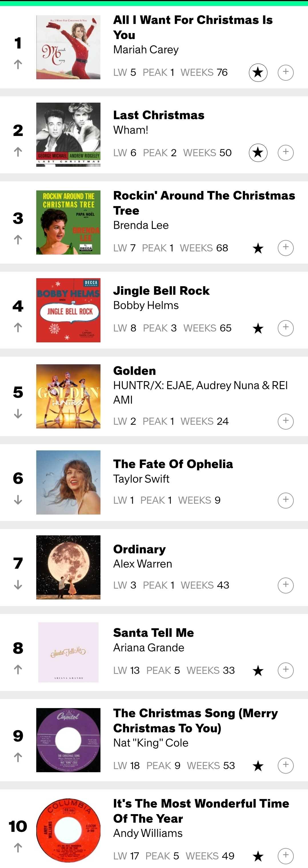The height and width of the screenshot is (868, 308).
Task: Open plus button for Ordinary by Alex Warren
Action: pos(285,585)
